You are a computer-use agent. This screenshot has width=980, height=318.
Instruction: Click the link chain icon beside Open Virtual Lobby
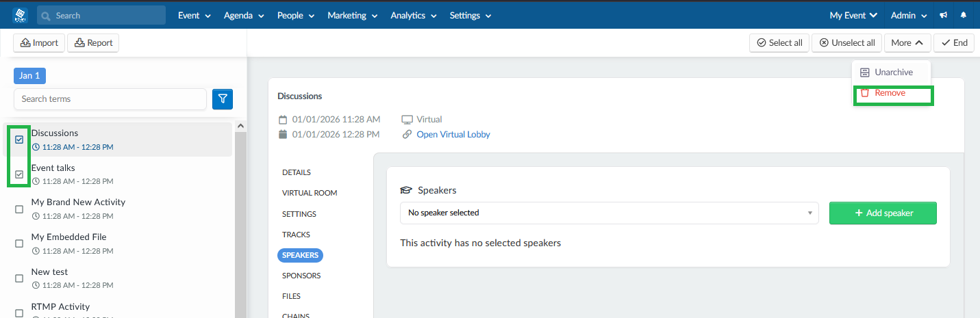407,135
